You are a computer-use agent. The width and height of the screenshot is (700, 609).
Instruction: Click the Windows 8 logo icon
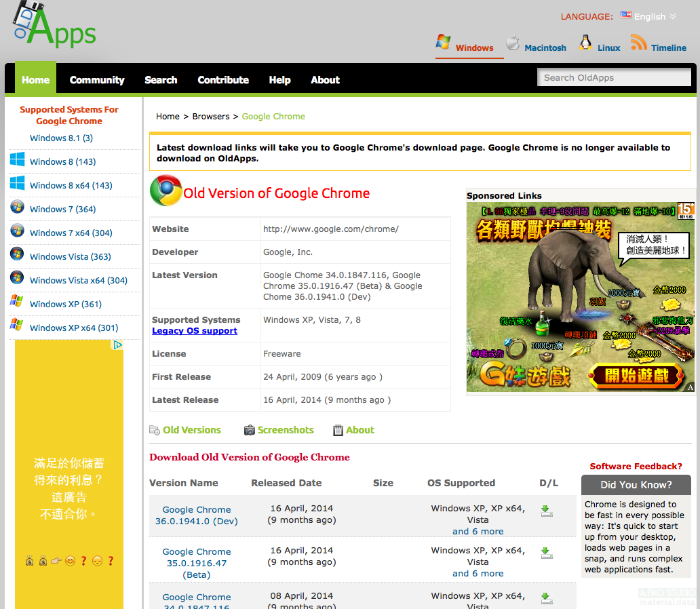(18, 159)
